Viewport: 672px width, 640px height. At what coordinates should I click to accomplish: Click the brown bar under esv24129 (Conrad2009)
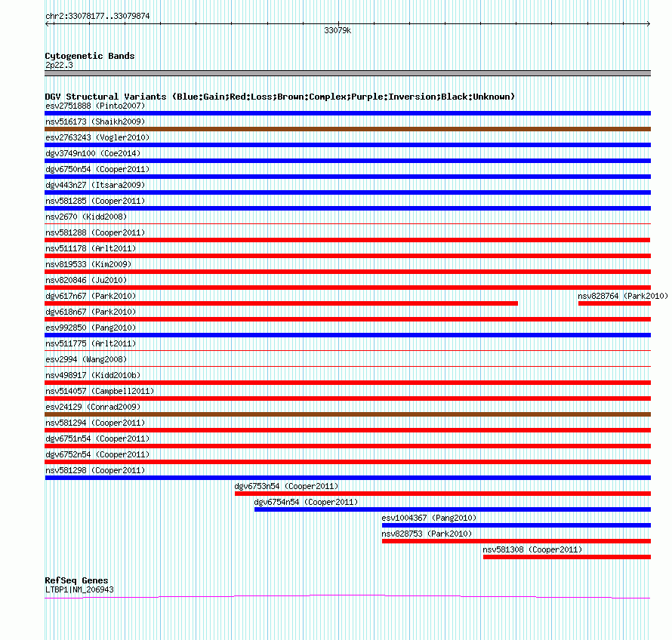click(x=347, y=414)
